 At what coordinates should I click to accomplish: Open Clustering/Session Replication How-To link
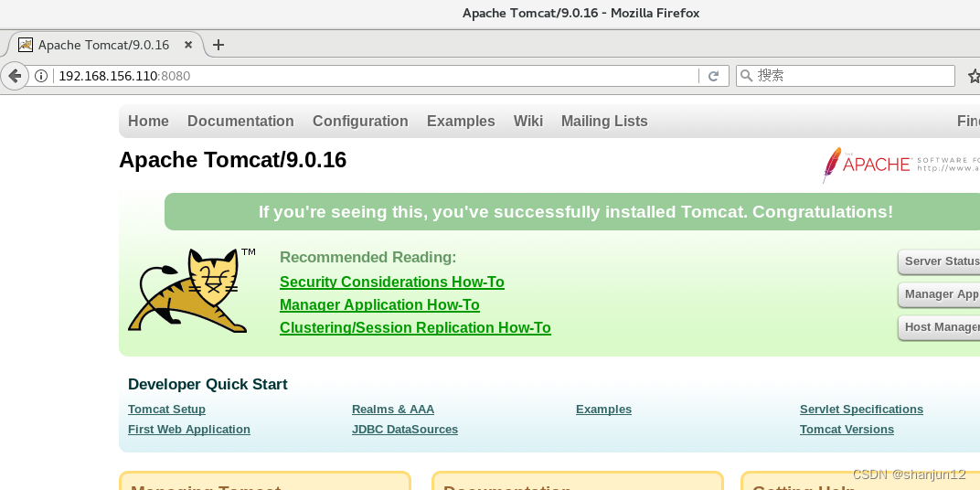coord(415,327)
